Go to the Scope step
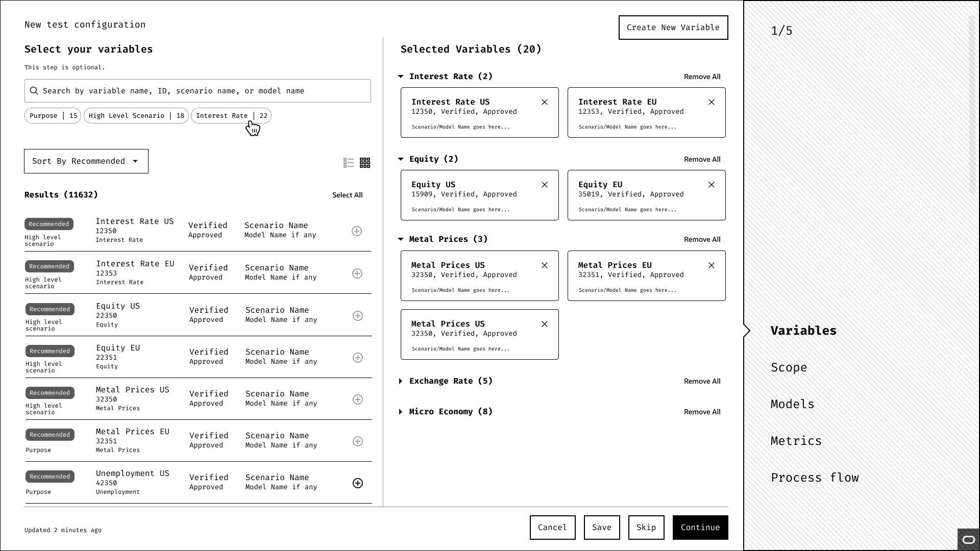The image size is (980, 551). 789,367
